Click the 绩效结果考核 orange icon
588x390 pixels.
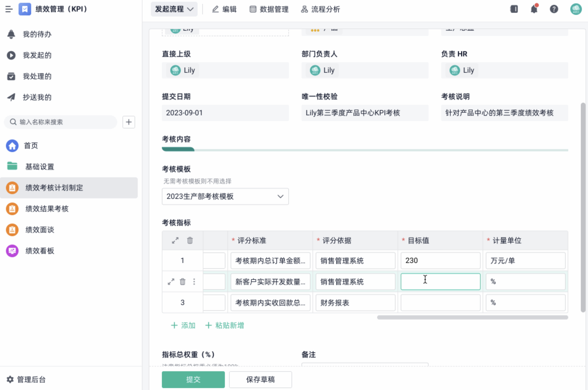(12, 209)
